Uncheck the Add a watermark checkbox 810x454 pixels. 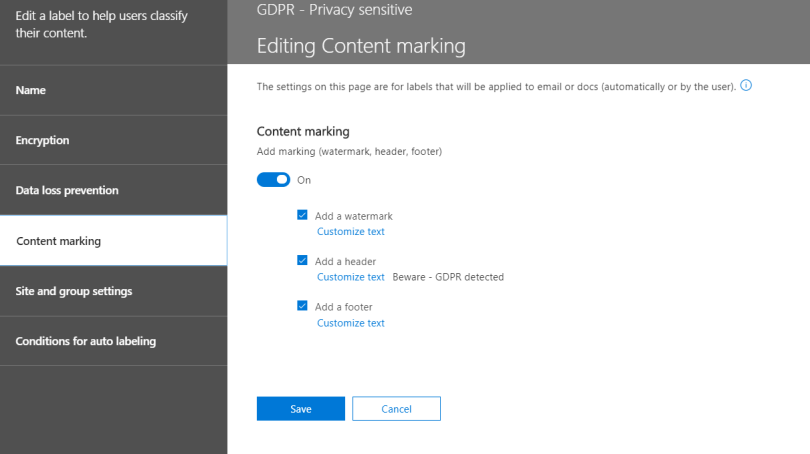(302, 215)
